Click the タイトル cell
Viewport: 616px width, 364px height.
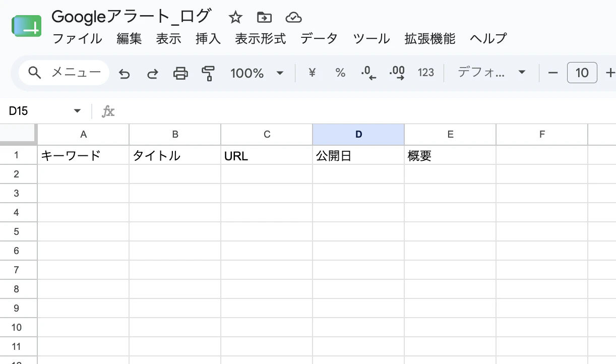[175, 155]
